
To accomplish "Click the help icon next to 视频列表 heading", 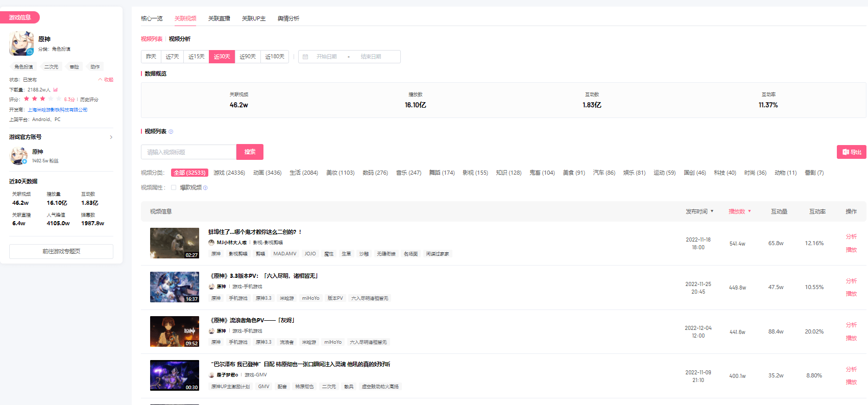I will click(171, 132).
